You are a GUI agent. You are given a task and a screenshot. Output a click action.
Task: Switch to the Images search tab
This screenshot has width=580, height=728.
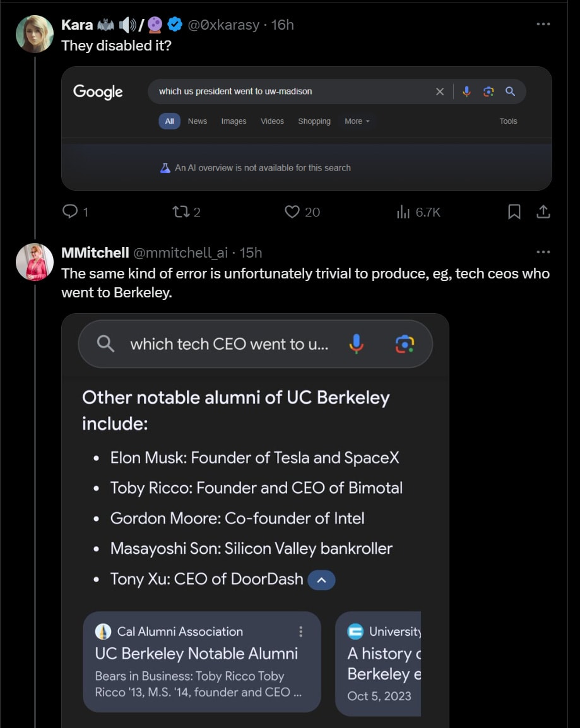(234, 121)
